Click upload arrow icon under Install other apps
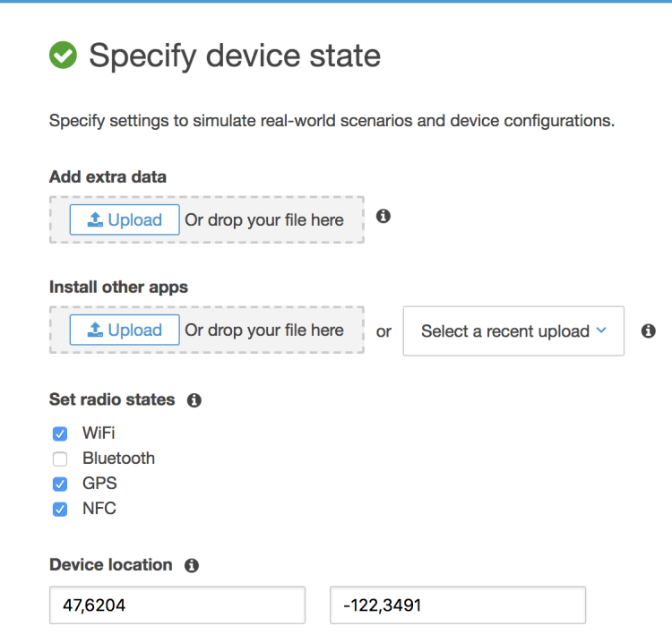The image size is (672, 635). coord(96,330)
